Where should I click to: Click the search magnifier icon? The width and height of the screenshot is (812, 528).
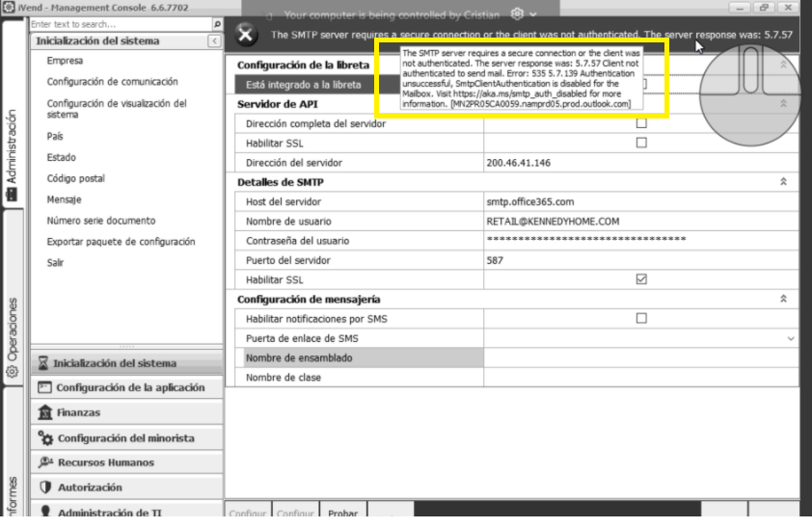click(x=218, y=24)
